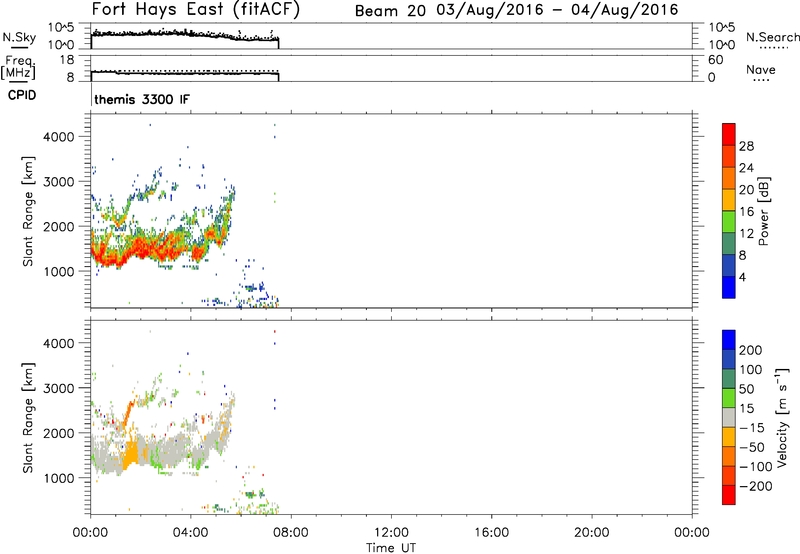800x554 pixels.
Task: Click the power panel 'Slant Range [km]' label
Action: 28,211
